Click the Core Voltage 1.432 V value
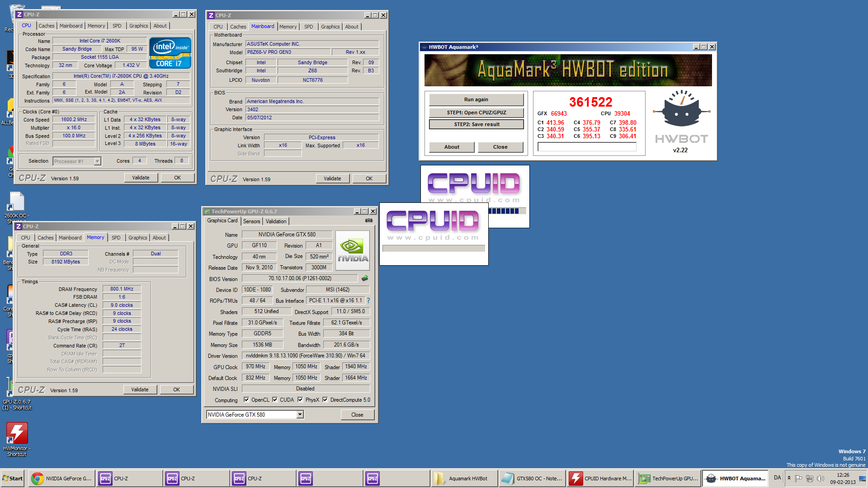This screenshot has height=488, width=868. point(131,65)
